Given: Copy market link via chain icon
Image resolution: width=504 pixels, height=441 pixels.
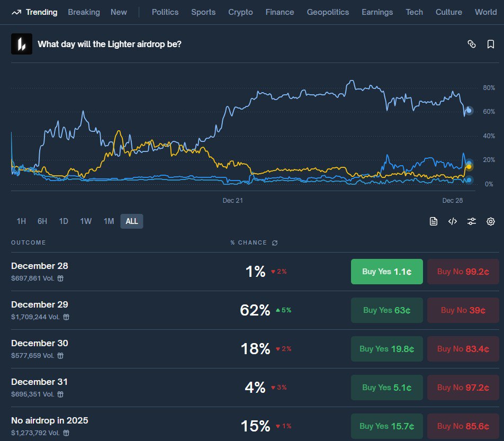Looking at the screenshot, I should pyautogui.click(x=471, y=44).
